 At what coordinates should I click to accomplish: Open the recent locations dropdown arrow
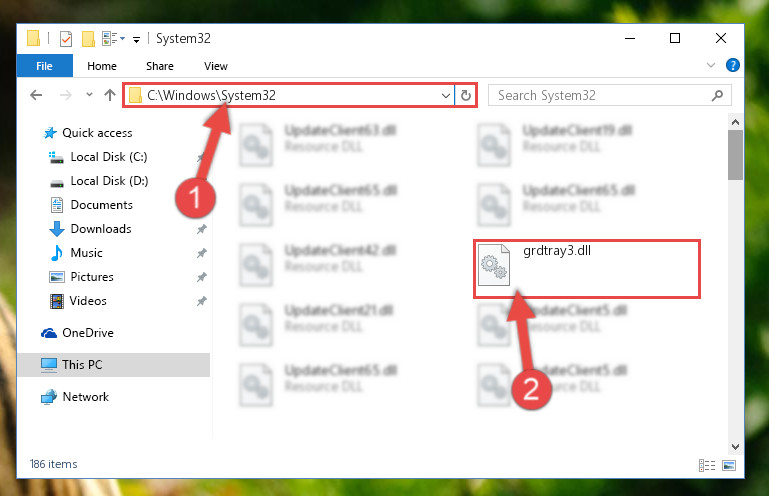click(x=89, y=95)
